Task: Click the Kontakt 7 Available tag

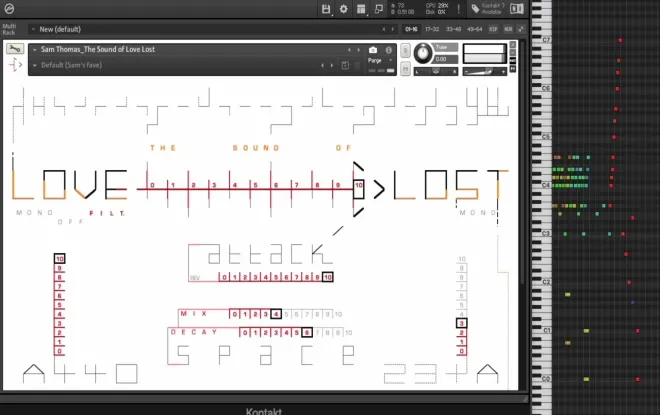Action: tap(487, 9)
